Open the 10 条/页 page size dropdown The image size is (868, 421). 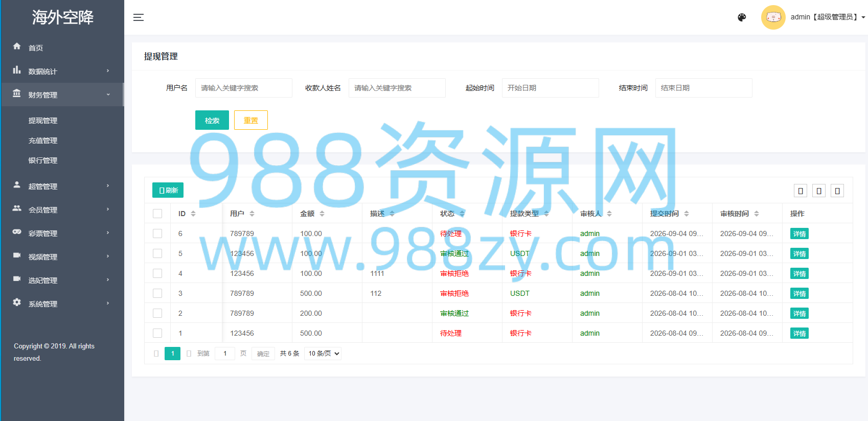click(x=323, y=354)
